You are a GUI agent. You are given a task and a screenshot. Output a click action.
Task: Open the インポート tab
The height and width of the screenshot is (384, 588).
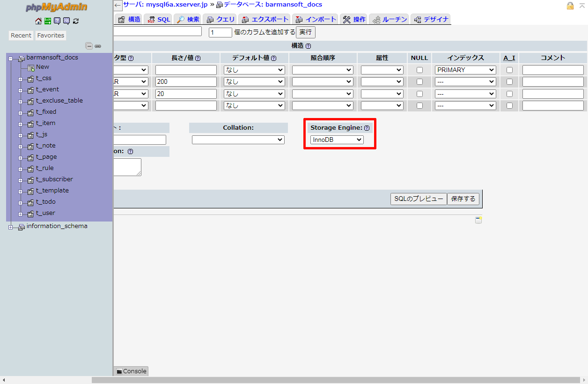coord(316,19)
